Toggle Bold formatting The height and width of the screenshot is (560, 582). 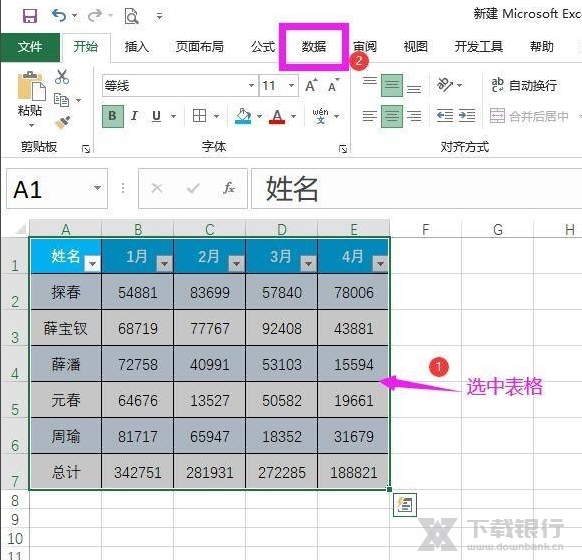click(113, 116)
